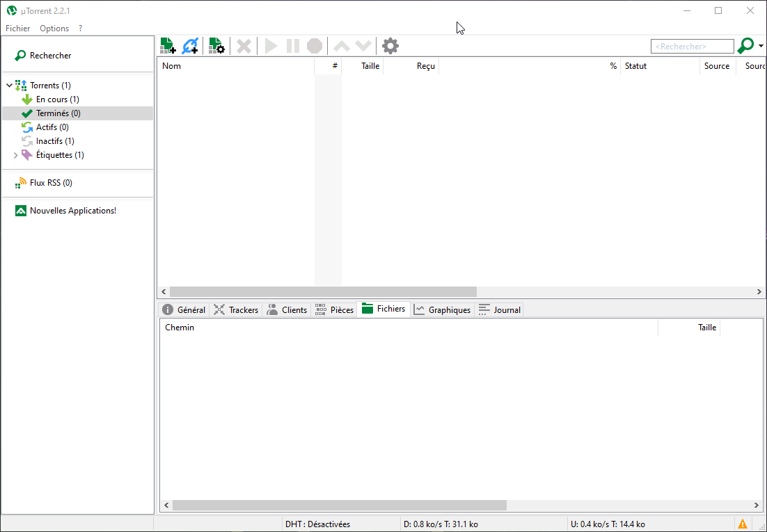Screen dimensions: 767x532
Task: Show Actifs (0) torrents
Action: (52, 127)
